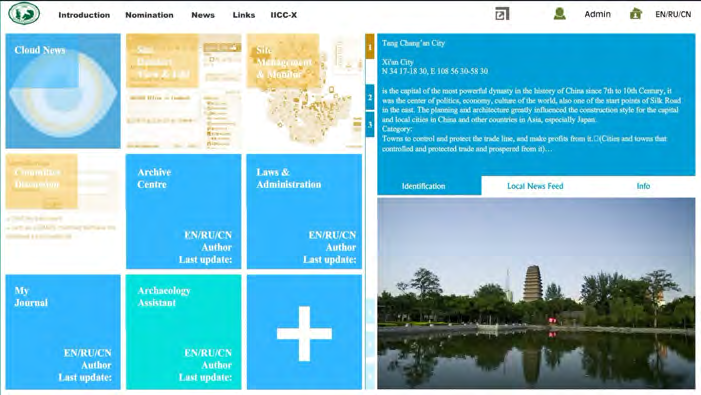Open the Identification tab

[423, 186]
